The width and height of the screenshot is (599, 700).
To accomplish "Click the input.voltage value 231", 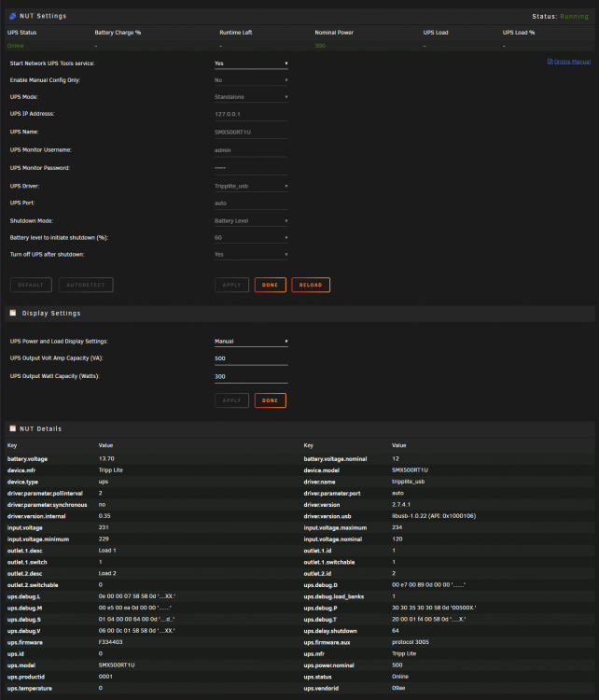I will [x=104, y=527].
